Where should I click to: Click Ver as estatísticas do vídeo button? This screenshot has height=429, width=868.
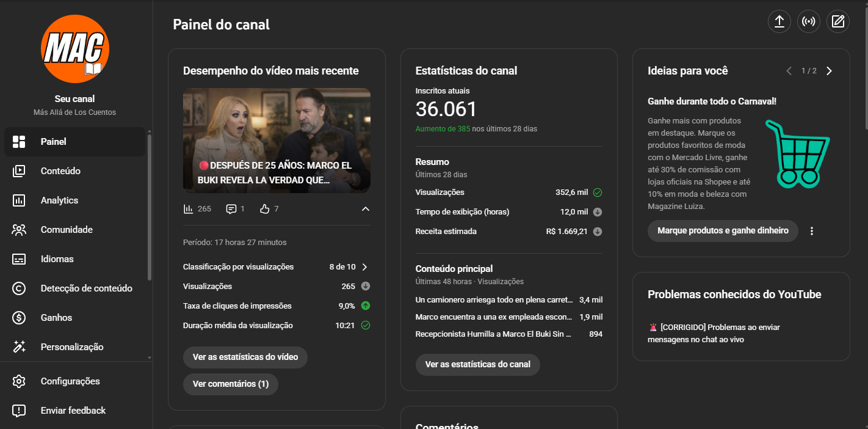click(245, 357)
